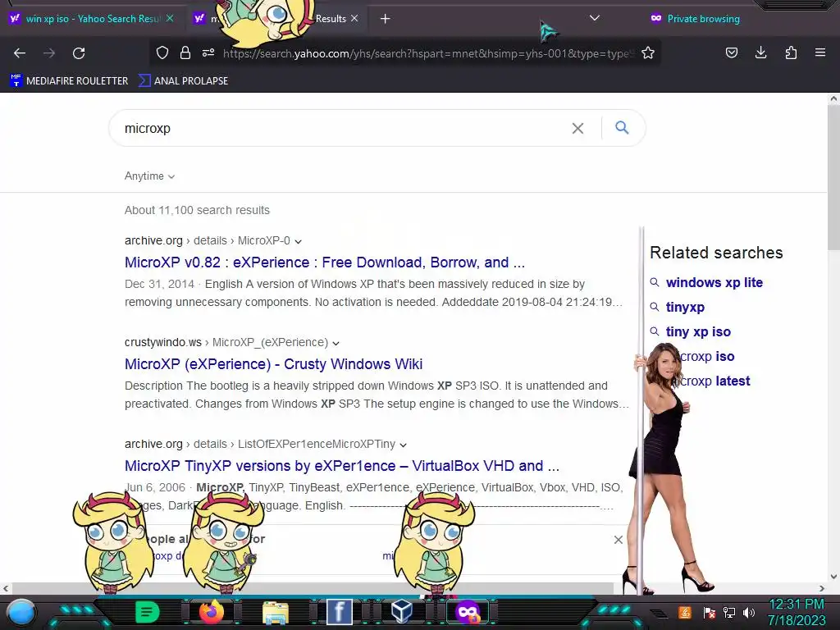Search related term tinyxp
Screen dimensions: 840x630
click(685, 307)
